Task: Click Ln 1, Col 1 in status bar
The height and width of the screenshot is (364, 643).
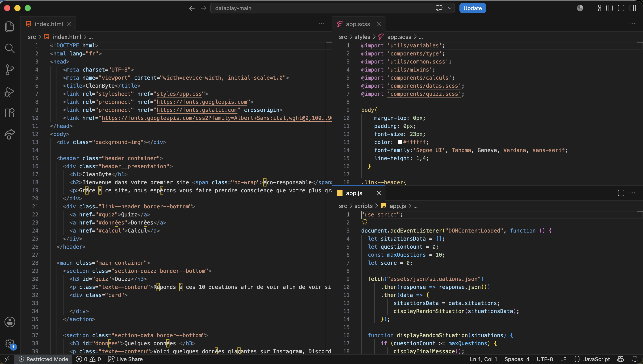Action: point(483,359)
